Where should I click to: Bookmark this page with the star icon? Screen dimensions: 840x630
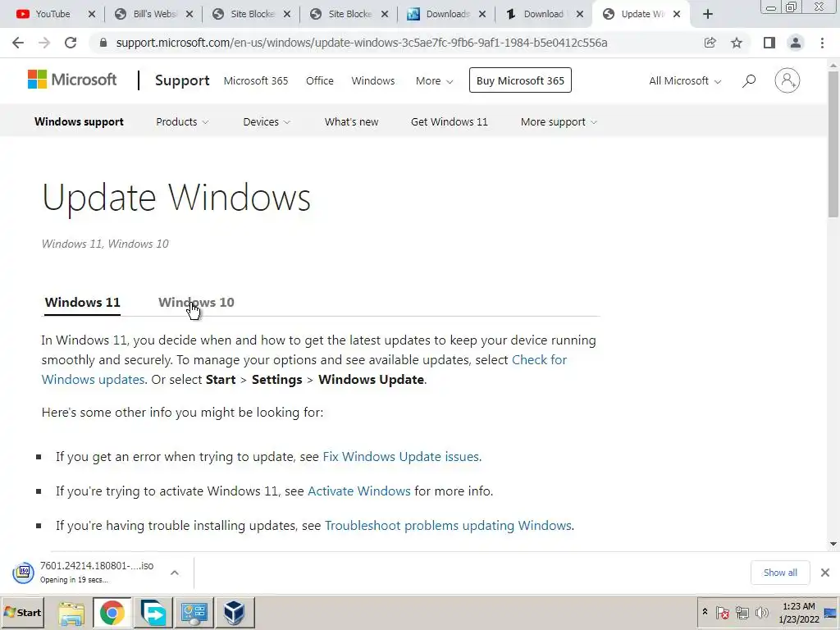[x=737, y=43]
